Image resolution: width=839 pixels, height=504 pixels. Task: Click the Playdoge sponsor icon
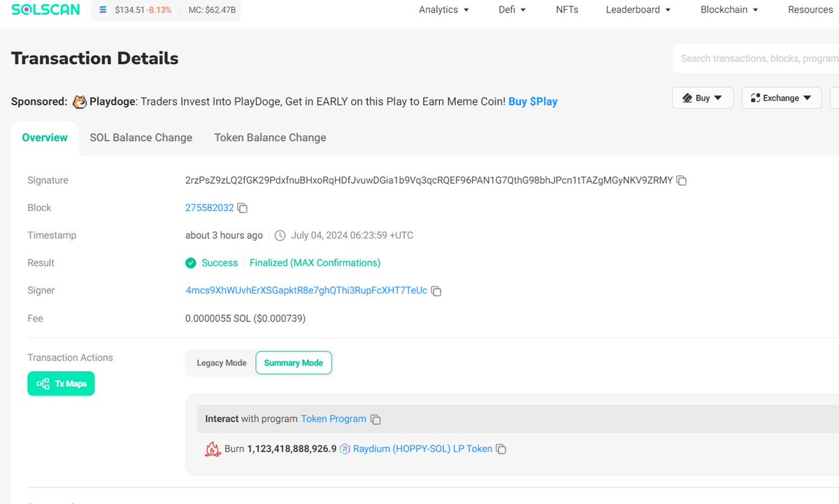tap(80, 102)
